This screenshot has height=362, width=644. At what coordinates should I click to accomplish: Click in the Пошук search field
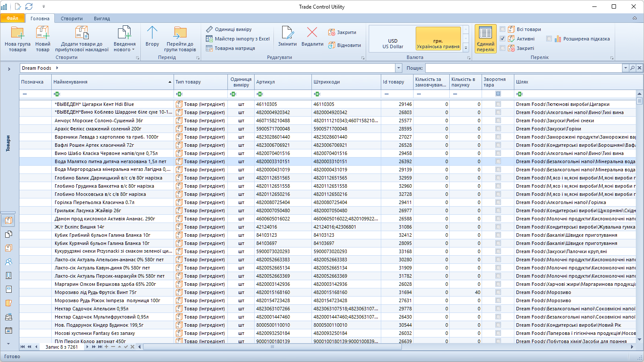click(x=523, y=68)
